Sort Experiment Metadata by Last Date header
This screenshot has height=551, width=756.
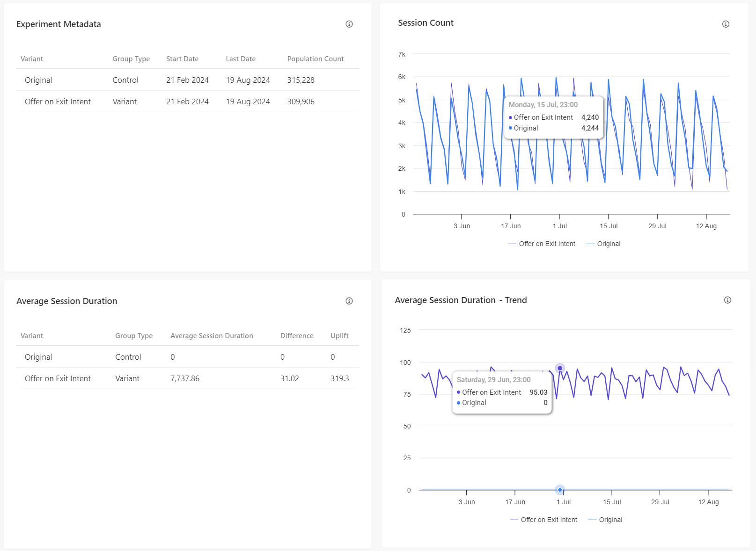pyautogui.click(x=241, y=59)
